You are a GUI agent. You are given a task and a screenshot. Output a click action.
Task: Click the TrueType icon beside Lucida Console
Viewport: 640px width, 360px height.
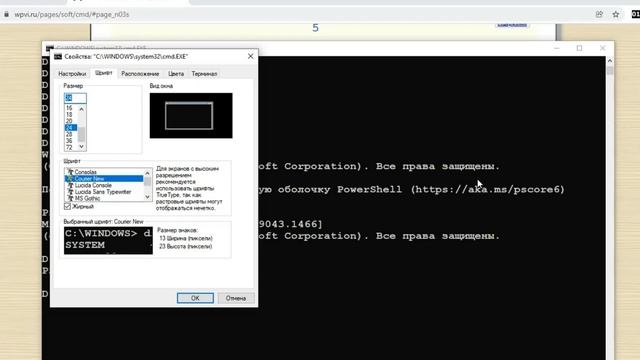click(x=70, y=185)
